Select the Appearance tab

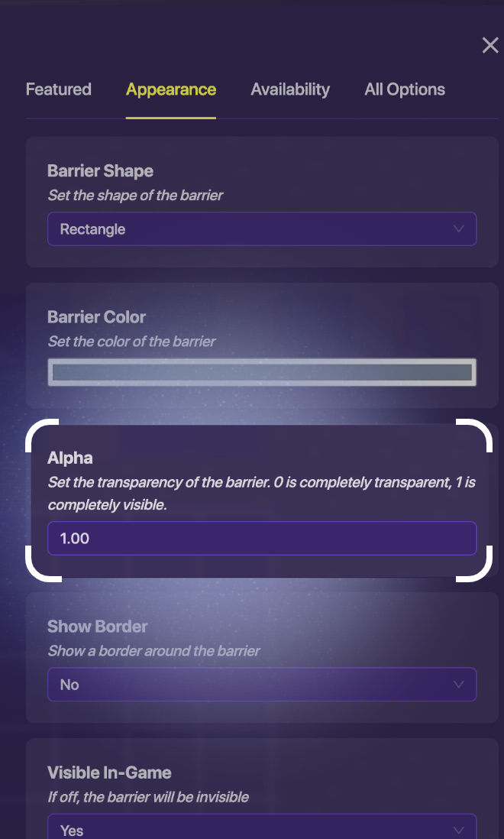171,89
